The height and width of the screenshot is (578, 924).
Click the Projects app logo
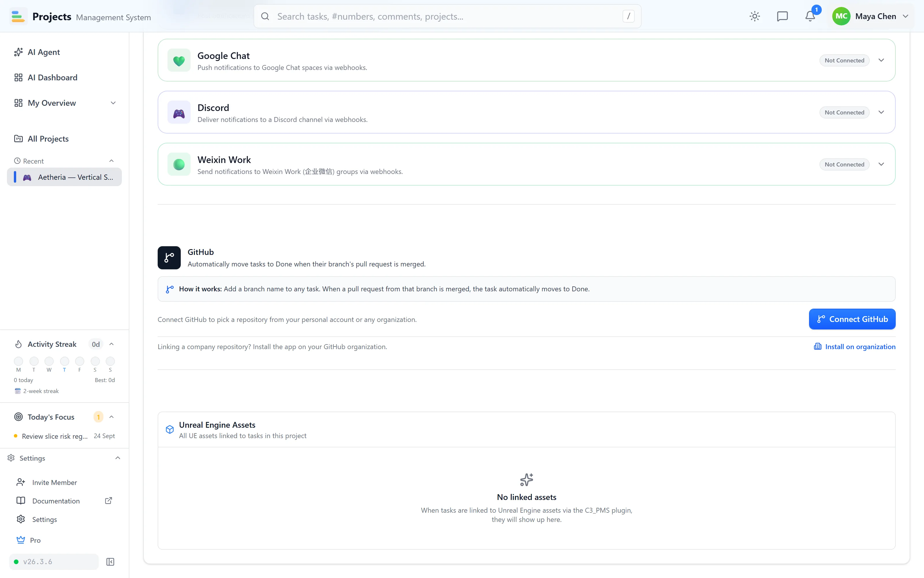tap(18, 16)
